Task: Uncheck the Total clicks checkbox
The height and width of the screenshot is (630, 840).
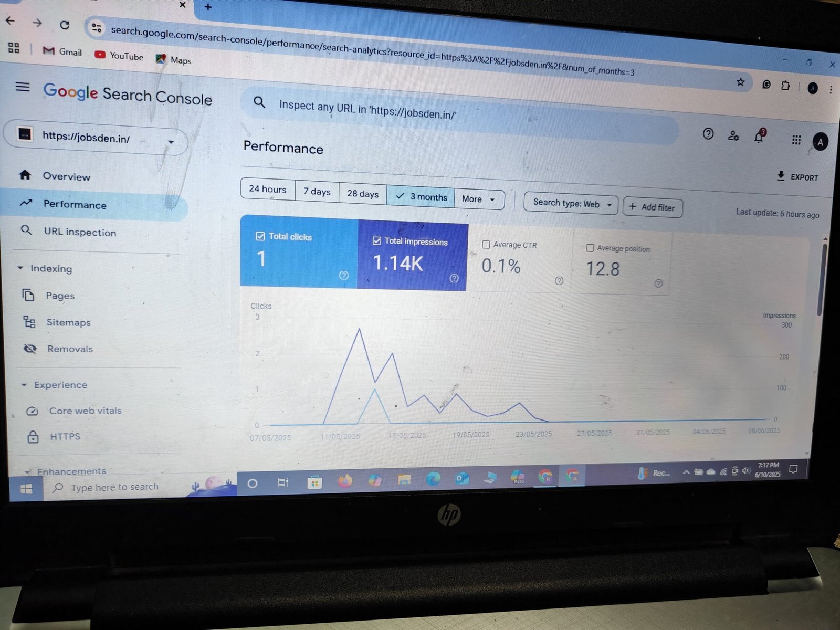Action: point(260,236)
